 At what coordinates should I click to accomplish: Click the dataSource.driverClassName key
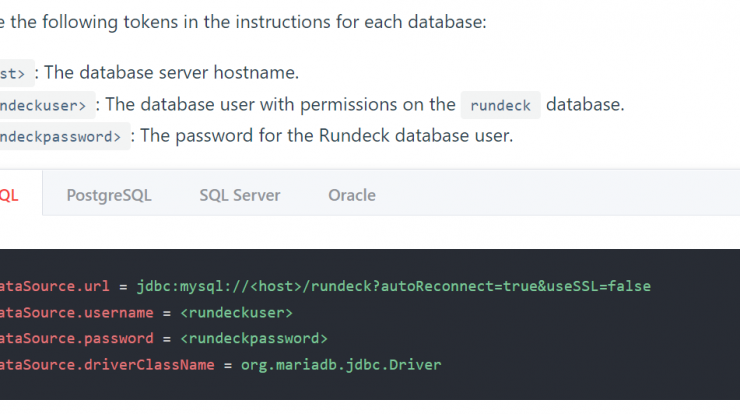[x=107, y=364]
